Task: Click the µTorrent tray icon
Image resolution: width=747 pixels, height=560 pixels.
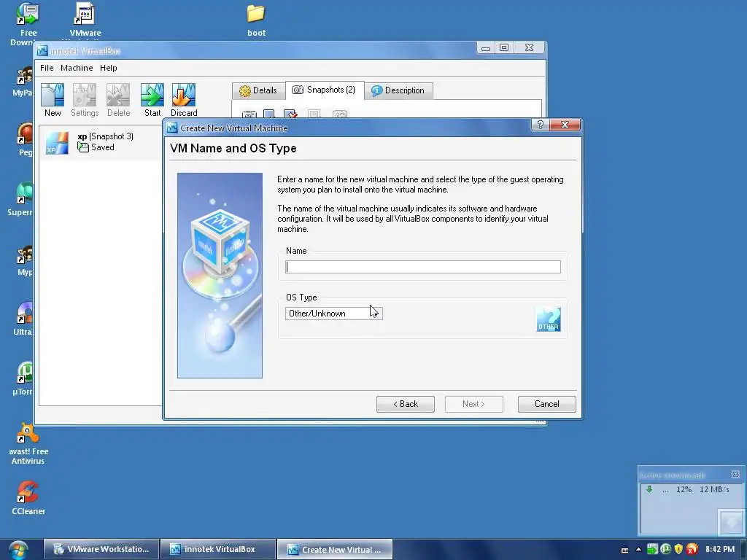Action: (x=665, y=549)
